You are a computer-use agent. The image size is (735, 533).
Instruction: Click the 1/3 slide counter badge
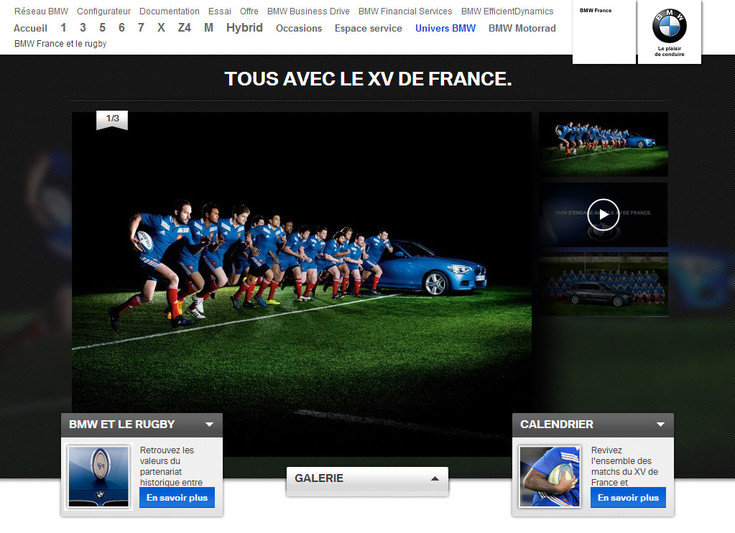pos(112,120)
